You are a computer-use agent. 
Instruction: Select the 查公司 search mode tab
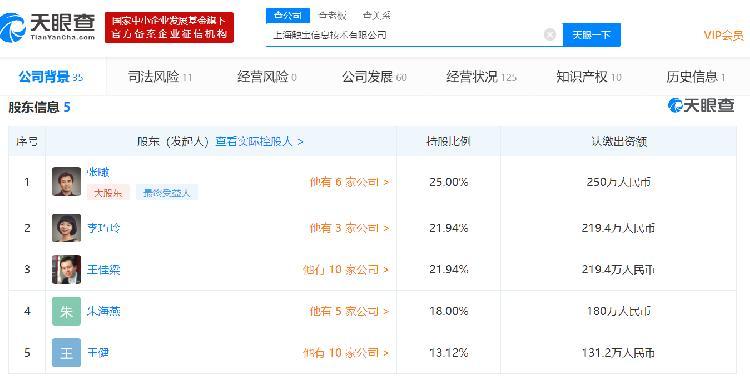coord(288,15)
